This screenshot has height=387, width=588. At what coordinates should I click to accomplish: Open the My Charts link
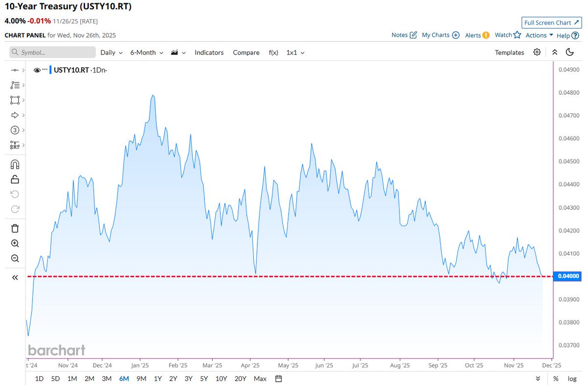(x=436, y=35)
